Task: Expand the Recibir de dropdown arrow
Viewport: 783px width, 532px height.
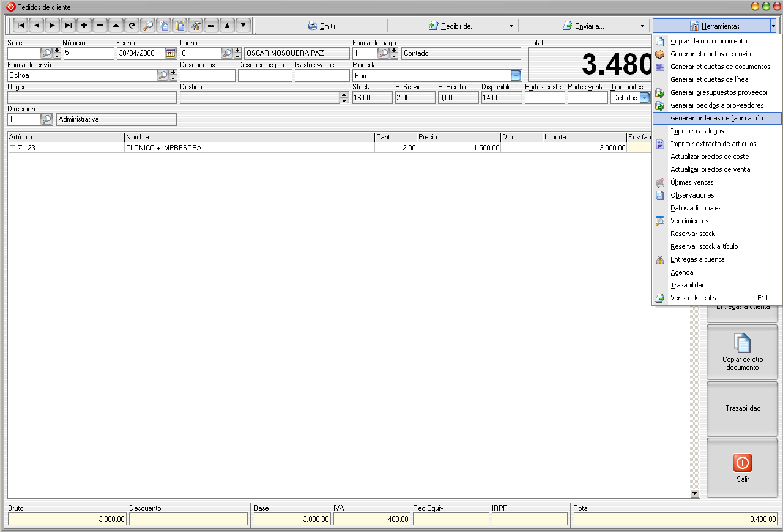Action: point(511,26)
